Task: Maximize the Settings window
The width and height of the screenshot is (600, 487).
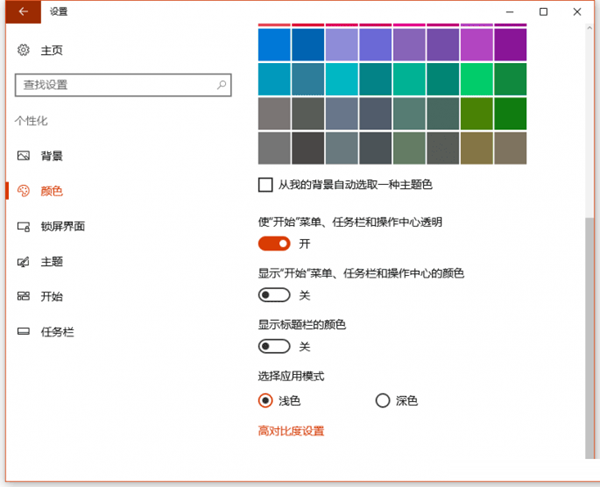Action: click(543, 12)
